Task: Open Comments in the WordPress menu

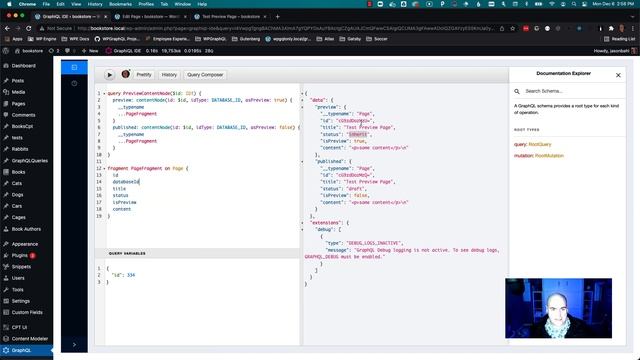Action: 23,115
